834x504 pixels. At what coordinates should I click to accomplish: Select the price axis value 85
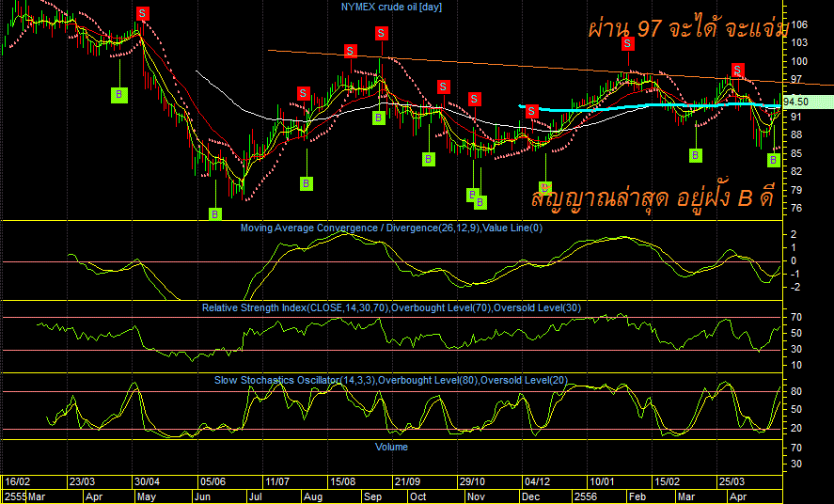(x=796, y=153)
